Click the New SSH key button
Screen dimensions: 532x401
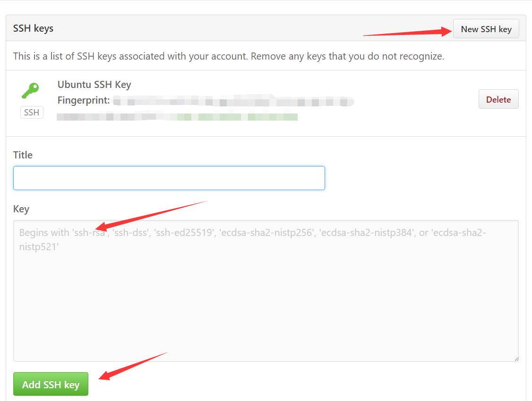point(486,29)
